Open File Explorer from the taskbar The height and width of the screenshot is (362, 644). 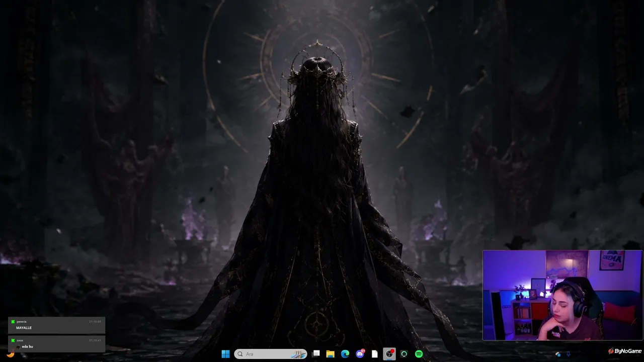[331, 354]
